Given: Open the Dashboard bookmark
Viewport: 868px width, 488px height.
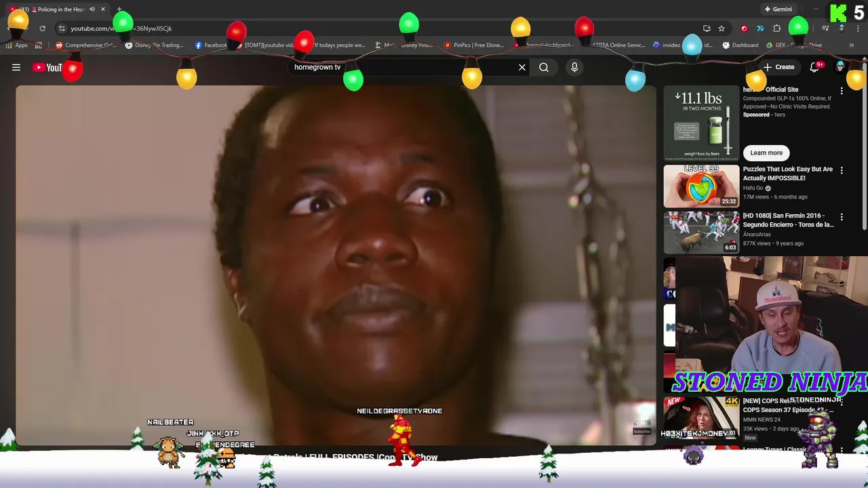Looking at the screenshot, I should tap(741, 45).
